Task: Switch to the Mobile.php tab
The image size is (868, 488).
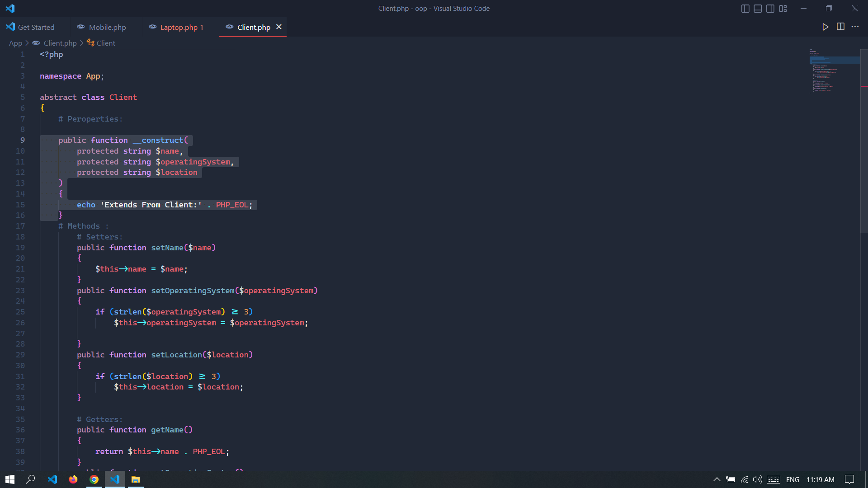Action: coord(106,27)
